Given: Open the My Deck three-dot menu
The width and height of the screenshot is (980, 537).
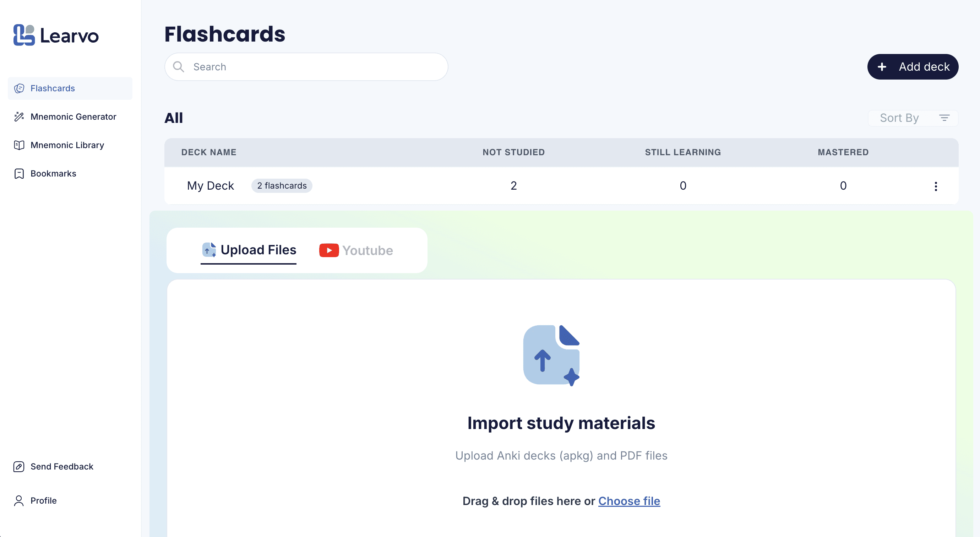Looking at the screenshot, I should click(936, 186).
